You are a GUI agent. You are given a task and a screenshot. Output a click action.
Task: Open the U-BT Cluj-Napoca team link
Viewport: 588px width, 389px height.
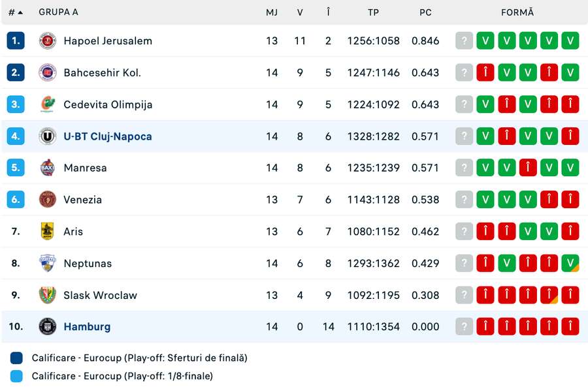click(108, 136)
